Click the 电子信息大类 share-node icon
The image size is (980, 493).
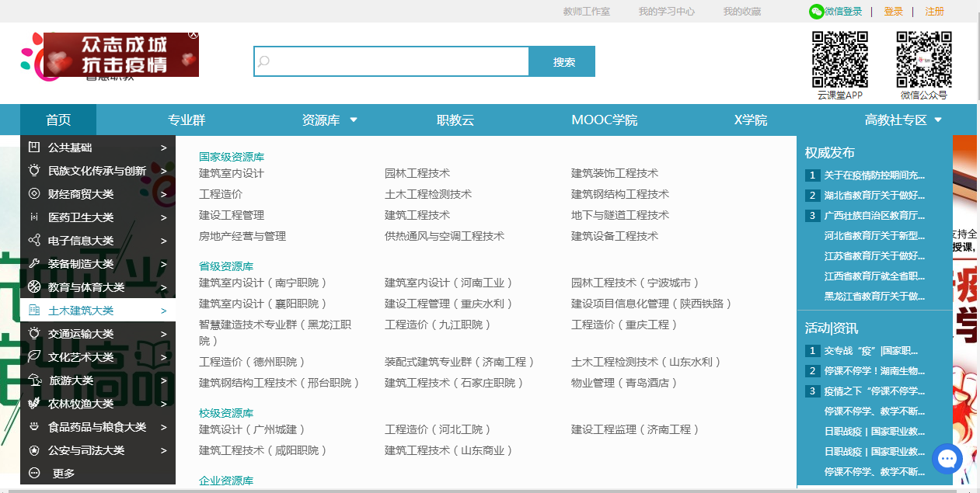point(34,241)
